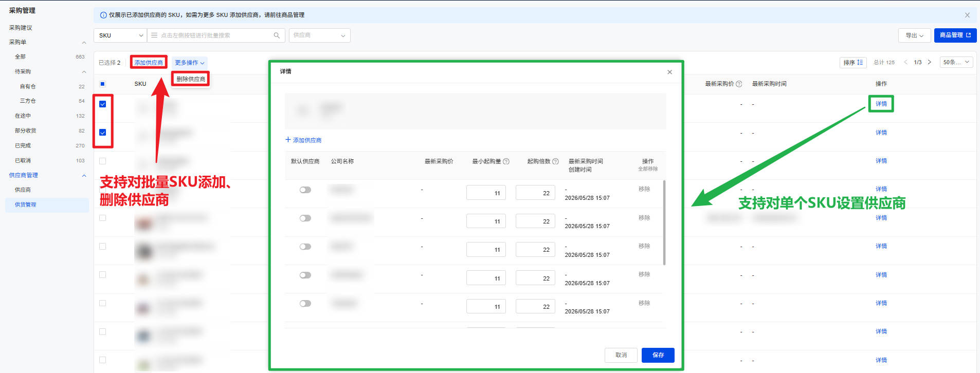This screenshot has height=373, width=980.
Task: Select 删除供应商 menu option
Action: pyautogui.click(x=191, y=79)
